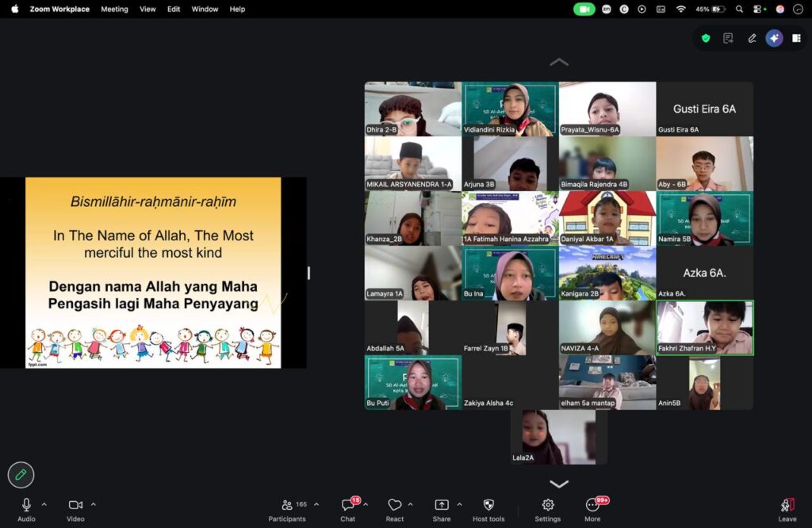Click the AI Companion sparkle icon
The width and height of the screenshot is (812, 528).
point(774,38)
